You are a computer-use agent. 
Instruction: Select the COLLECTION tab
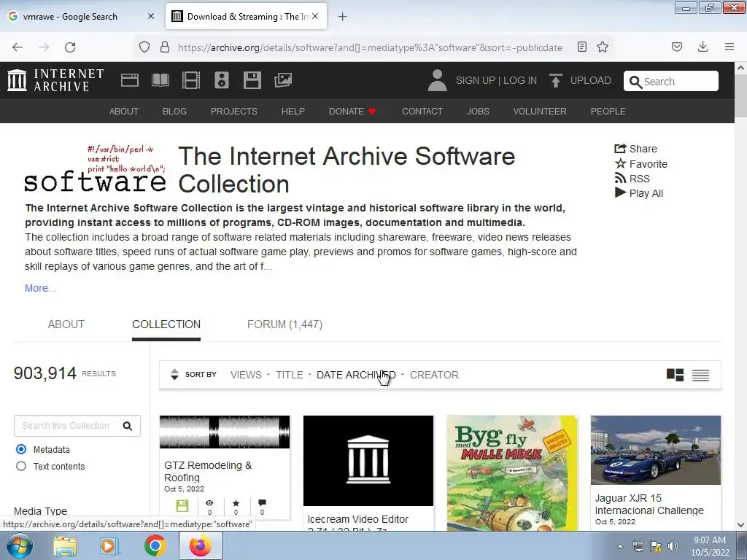[166, 324]
